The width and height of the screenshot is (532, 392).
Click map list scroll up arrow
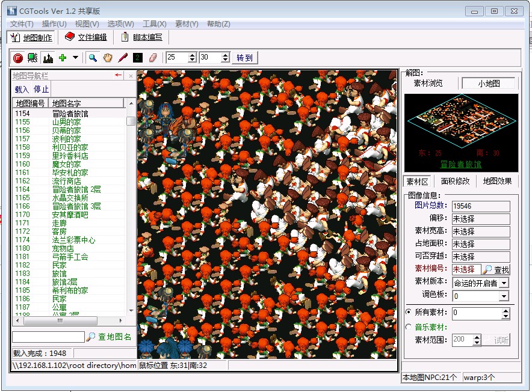pyautogui.click(x=131, y=103)
